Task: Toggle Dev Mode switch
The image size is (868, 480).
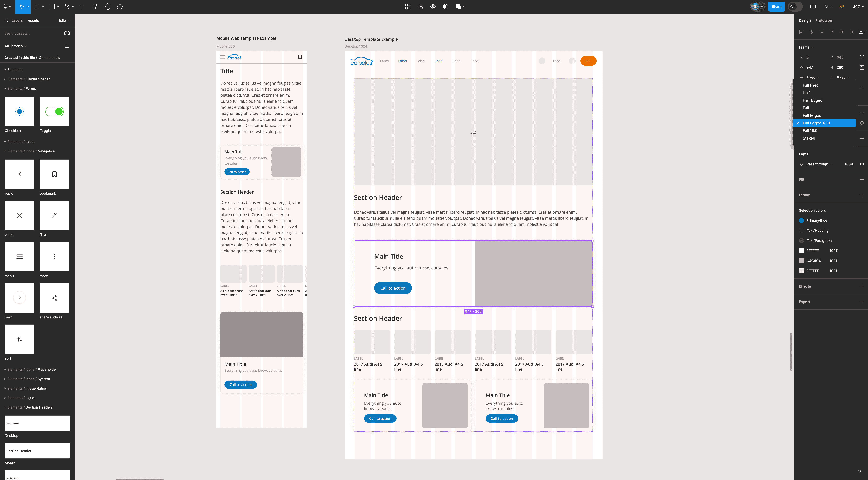Action: click(795, 7)
